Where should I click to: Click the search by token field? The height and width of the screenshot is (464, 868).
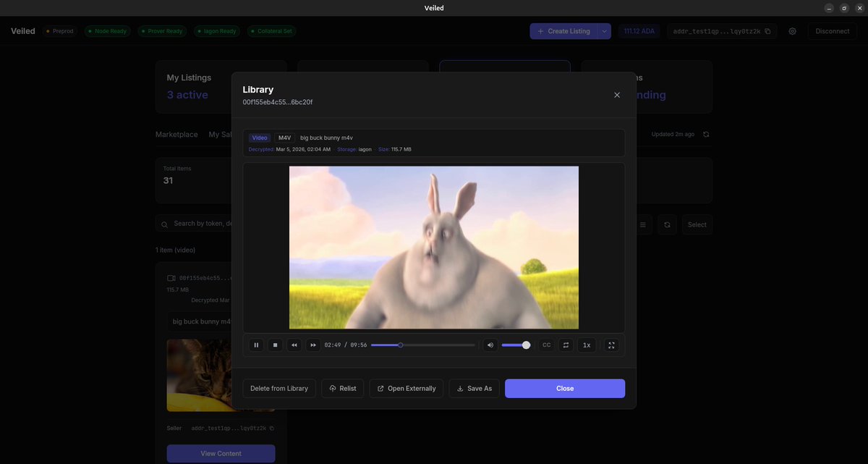tap(194, 224)
